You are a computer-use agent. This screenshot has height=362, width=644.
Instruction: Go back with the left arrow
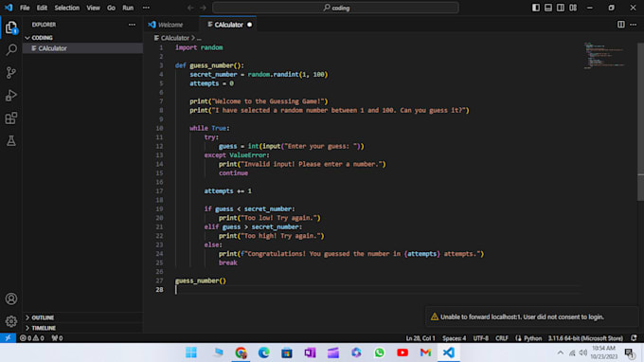190,8
